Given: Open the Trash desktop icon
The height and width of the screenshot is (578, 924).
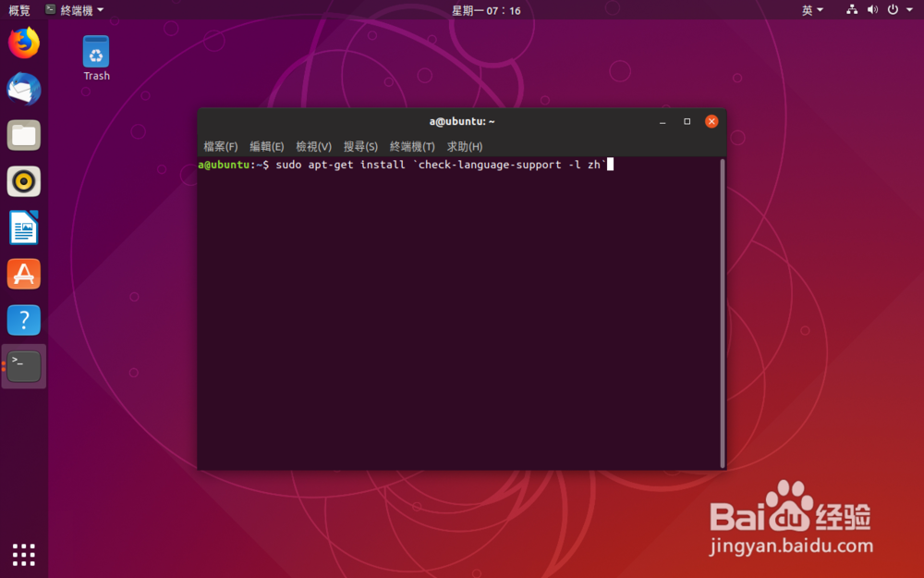Looking at the screenshot, I should click(96, 57).
